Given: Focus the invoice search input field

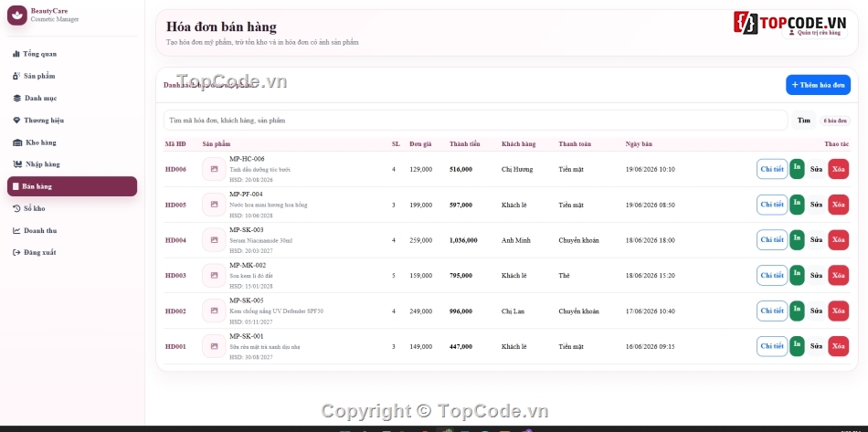Looking at the screenshot, I should click(x=475, y=120).
